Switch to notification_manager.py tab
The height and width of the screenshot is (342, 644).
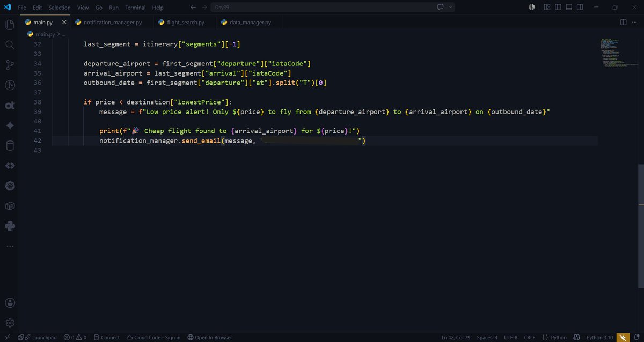coord(112,23)
